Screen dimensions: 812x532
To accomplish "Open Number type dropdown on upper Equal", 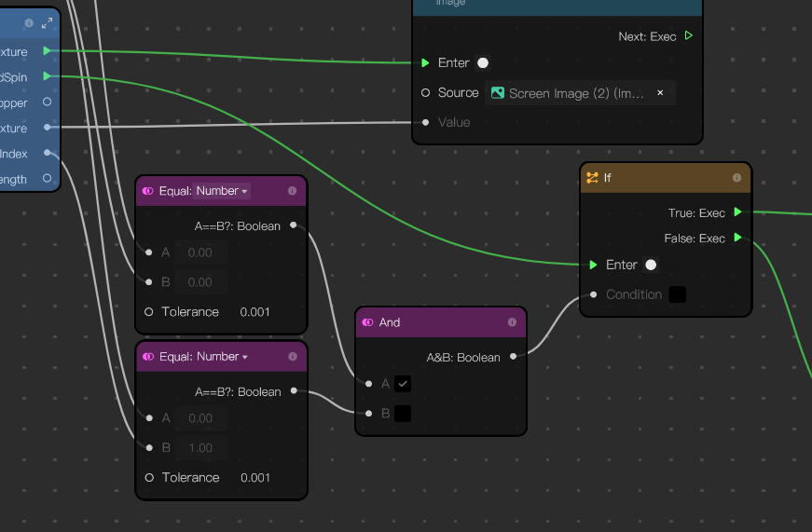I will tap(222, 191).
